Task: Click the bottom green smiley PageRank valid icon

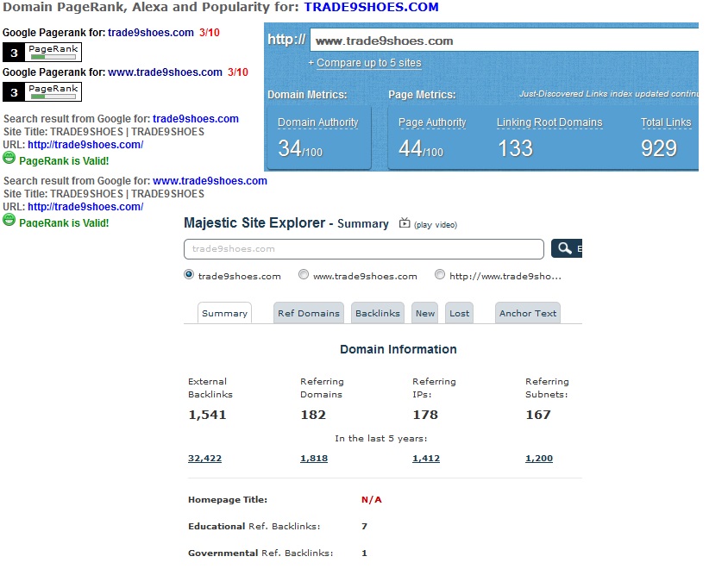Action: pos(9,220)
